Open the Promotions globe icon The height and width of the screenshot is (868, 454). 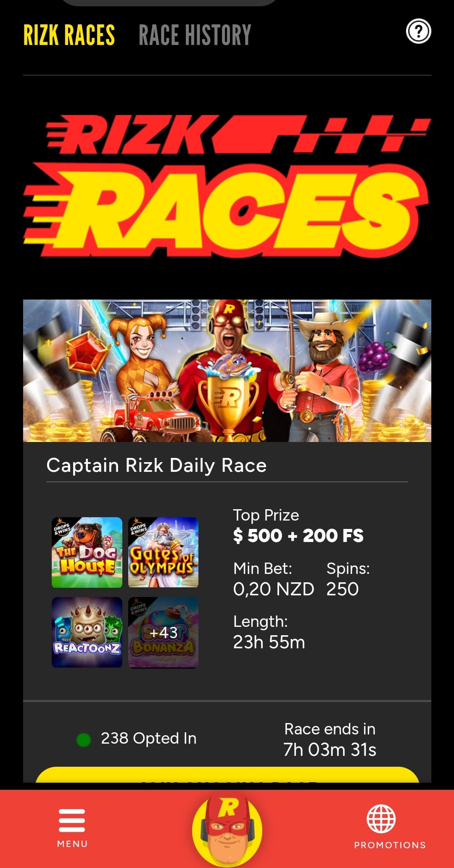[381, 819]
